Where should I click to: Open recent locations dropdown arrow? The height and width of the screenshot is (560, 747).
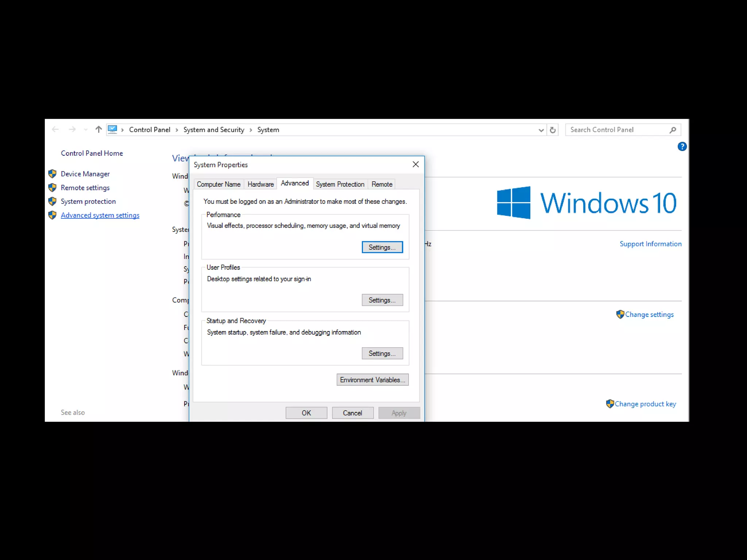coord(86,130)
